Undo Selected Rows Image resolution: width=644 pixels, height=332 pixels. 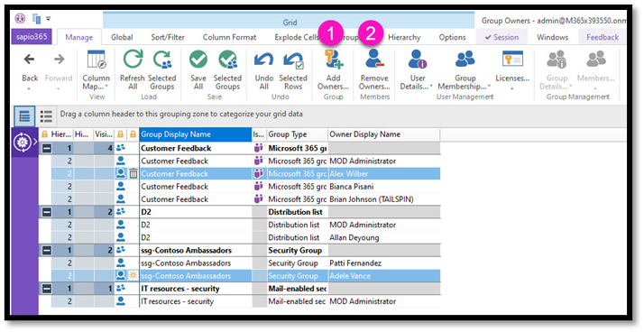tap(293, 69)
